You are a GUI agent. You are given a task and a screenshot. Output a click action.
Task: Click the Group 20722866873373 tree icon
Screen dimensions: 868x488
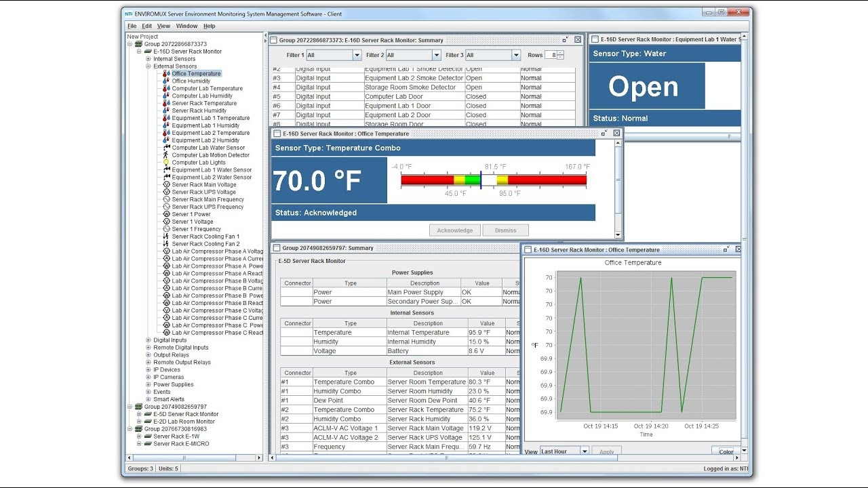click(x=138, y=44)
